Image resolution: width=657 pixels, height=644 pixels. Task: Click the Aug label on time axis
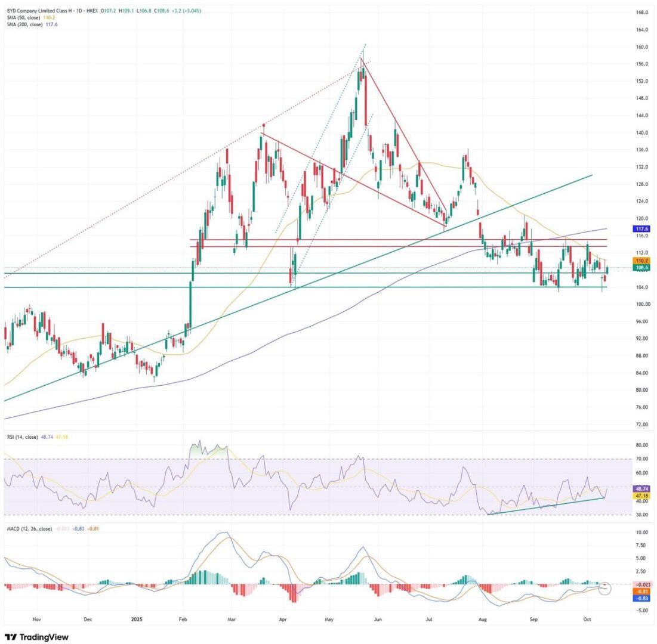482,620
